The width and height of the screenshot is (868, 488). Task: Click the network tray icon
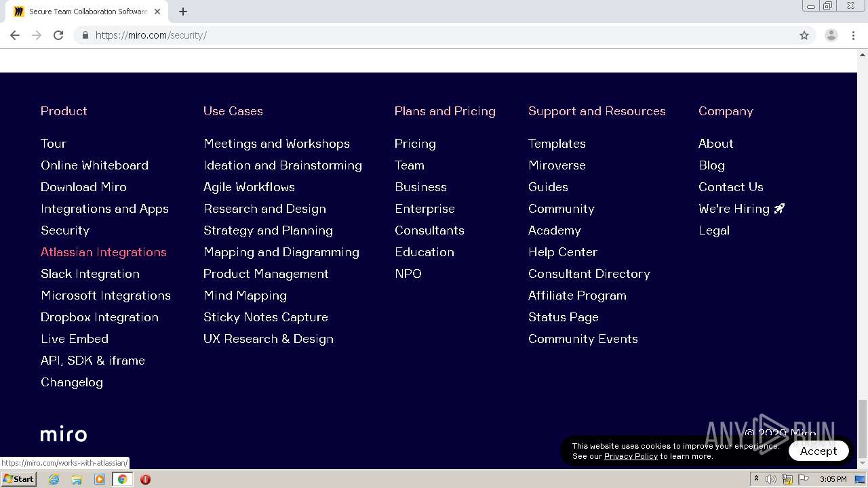[x=787, y=479]
